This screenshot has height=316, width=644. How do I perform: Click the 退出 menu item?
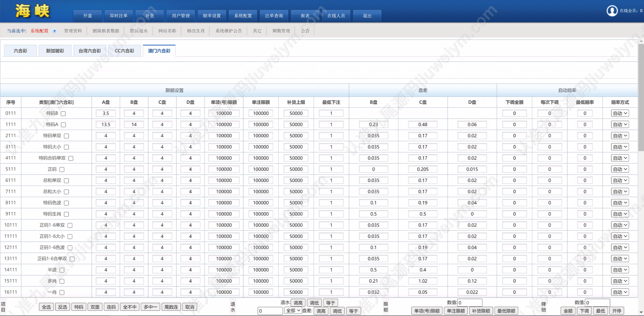[x=367, y=16]
